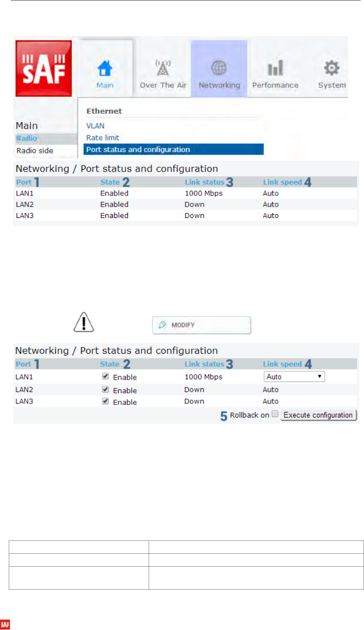Click the small SAF icon at page bottom

pyautogui.click(x=5, y=624)
